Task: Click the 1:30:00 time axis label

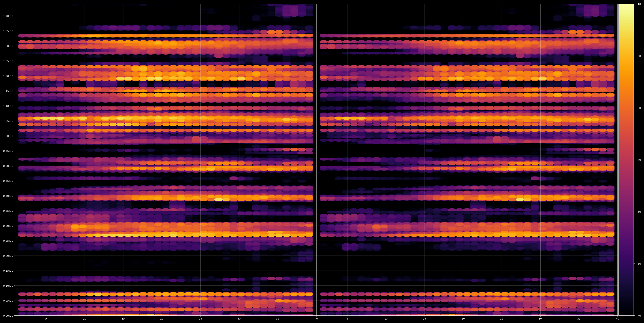Action: (x=8, y=46)
